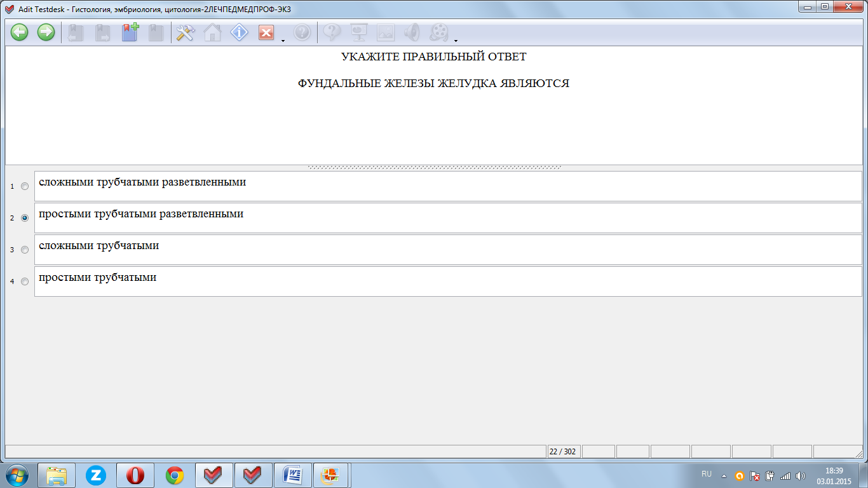Click the red X finish test icon
This screenshot has height=488, width=868.
pyautogui.click(x=266, y=32)
